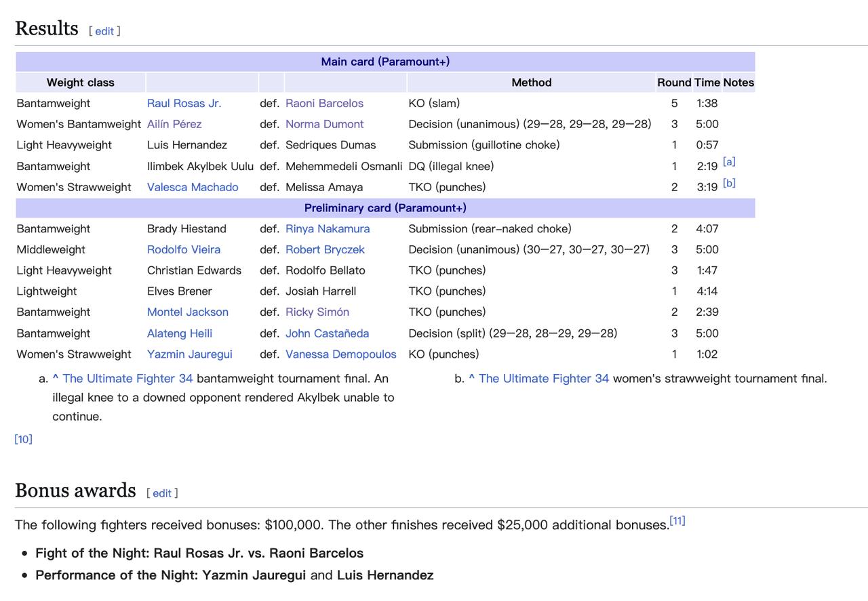Open The Ultimate Fighter 34 link in note b

(544, 379)
